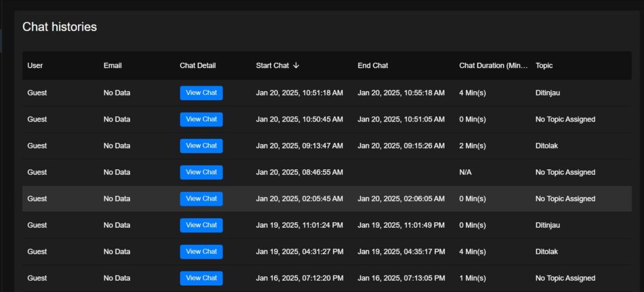Click the Chat histories heading

point(60,26)
